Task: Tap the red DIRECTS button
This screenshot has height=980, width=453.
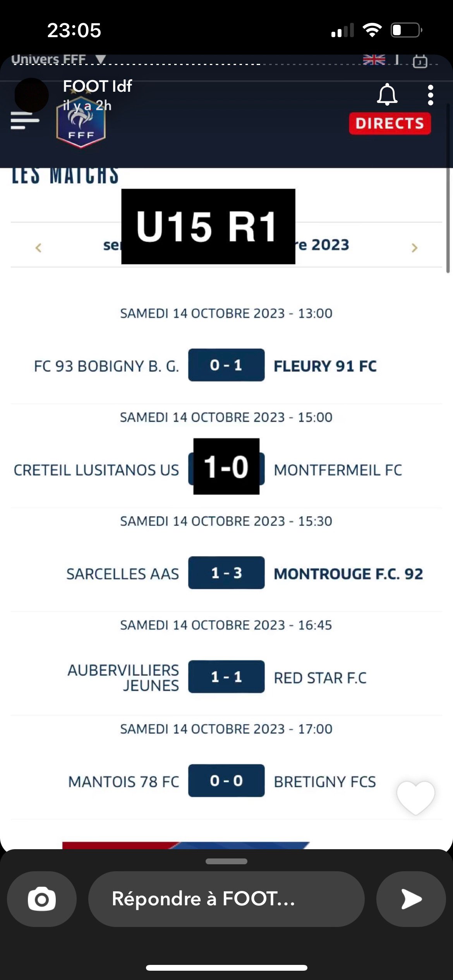Action: 390,123
